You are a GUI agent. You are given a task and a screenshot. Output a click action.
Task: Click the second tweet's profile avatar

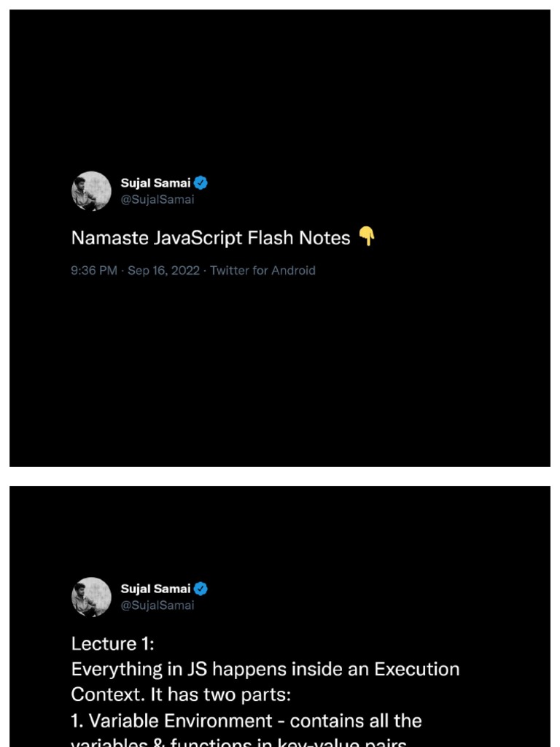(91, 597)
